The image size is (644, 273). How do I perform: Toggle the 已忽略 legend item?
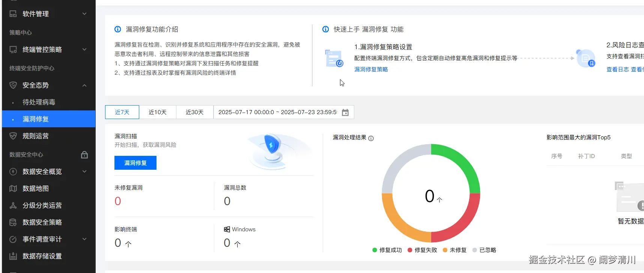coord(484,250)
